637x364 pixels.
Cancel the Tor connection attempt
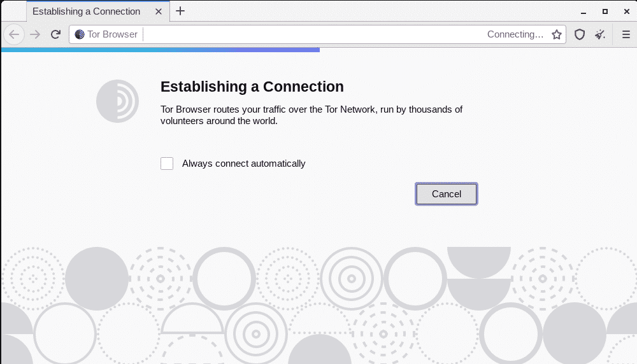[x=446, y=194]
